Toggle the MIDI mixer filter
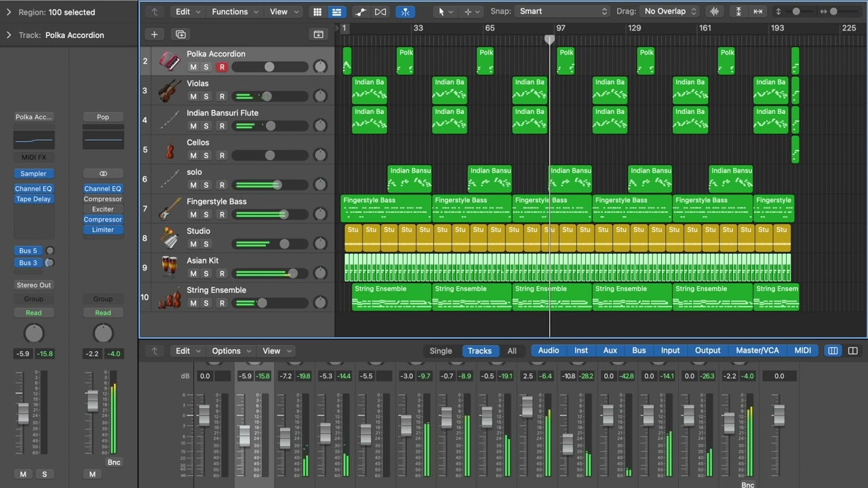The height and width of the screenshot is (488, 868). coord(803,350)
